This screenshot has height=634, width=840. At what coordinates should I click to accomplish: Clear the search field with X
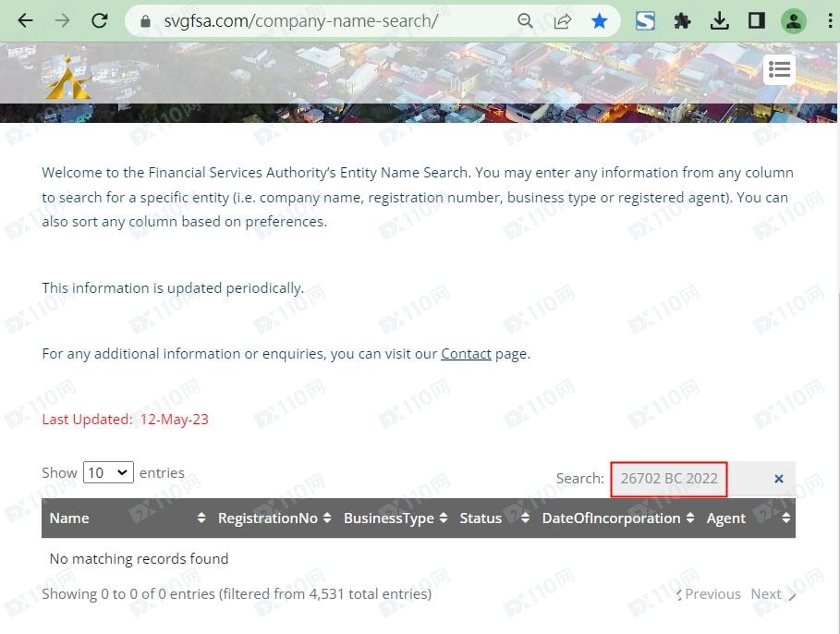click(778, 479)
